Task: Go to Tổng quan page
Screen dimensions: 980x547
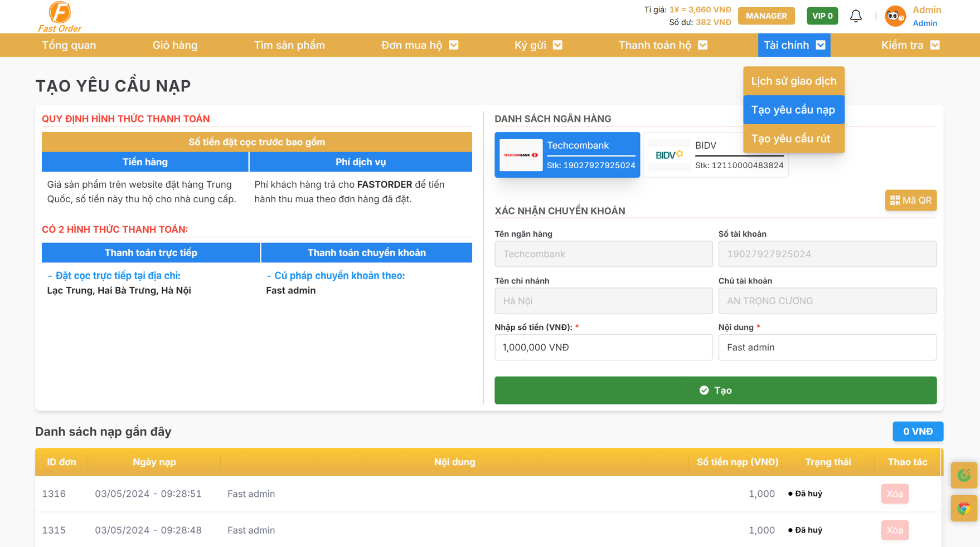Action: [69, 45]
